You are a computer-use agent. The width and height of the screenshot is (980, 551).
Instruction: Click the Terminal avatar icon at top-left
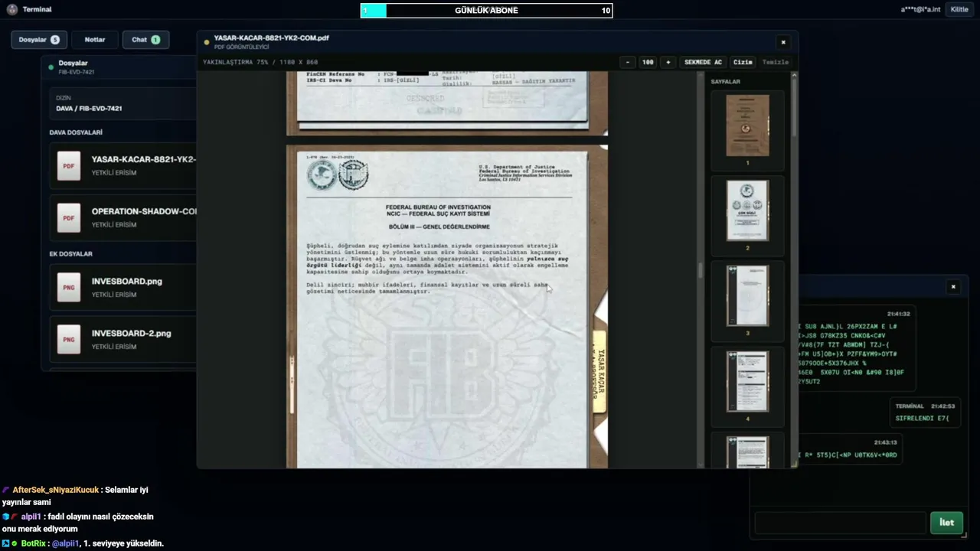[x=11, y=9]
